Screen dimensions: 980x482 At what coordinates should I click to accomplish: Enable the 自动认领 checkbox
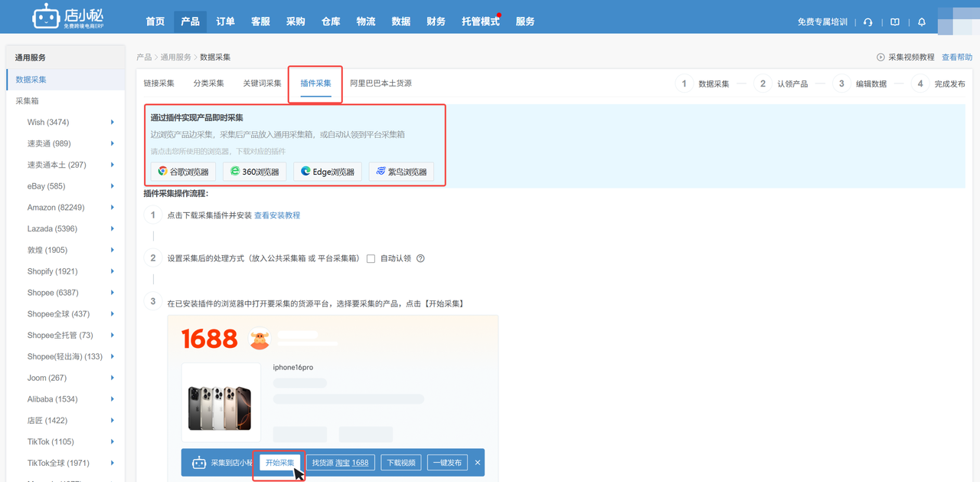371,259
